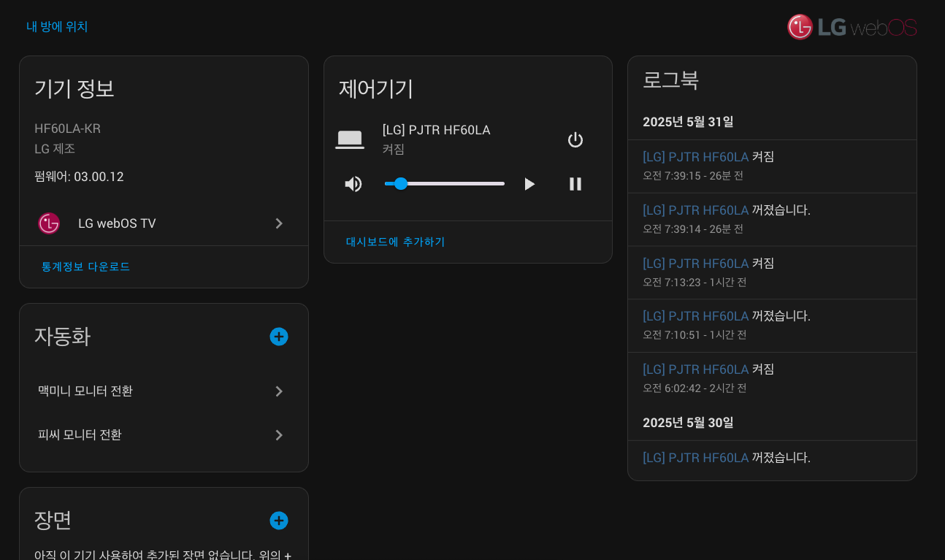945x560 pixels.
Task: Select 맥미니 모니터 전환 automation item
Action: (x=85, y=391)
